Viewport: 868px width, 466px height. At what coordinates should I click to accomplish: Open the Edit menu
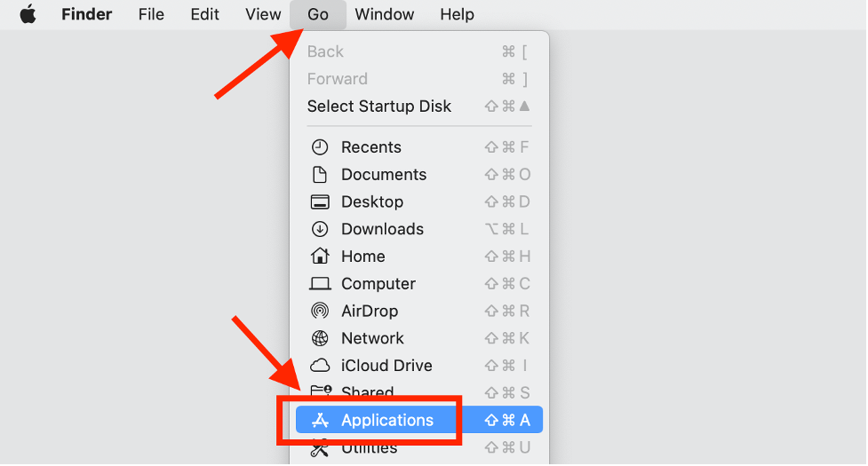tap(204, 14)
